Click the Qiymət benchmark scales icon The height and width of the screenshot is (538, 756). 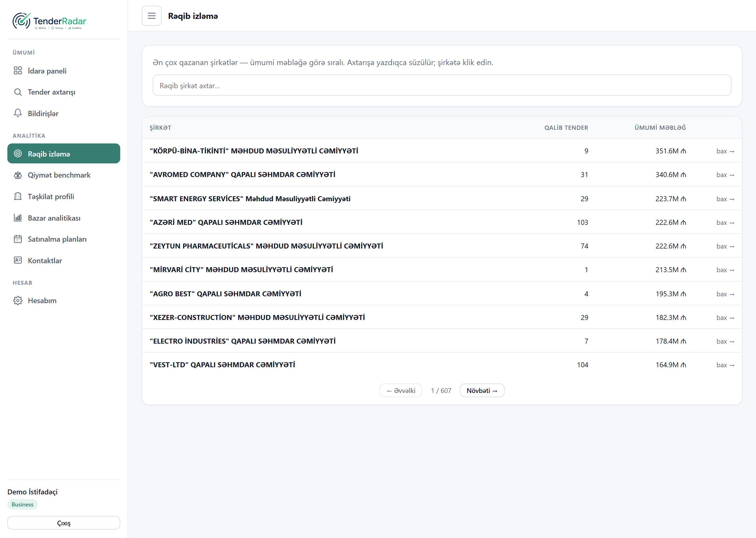click(x=18, y=175)
